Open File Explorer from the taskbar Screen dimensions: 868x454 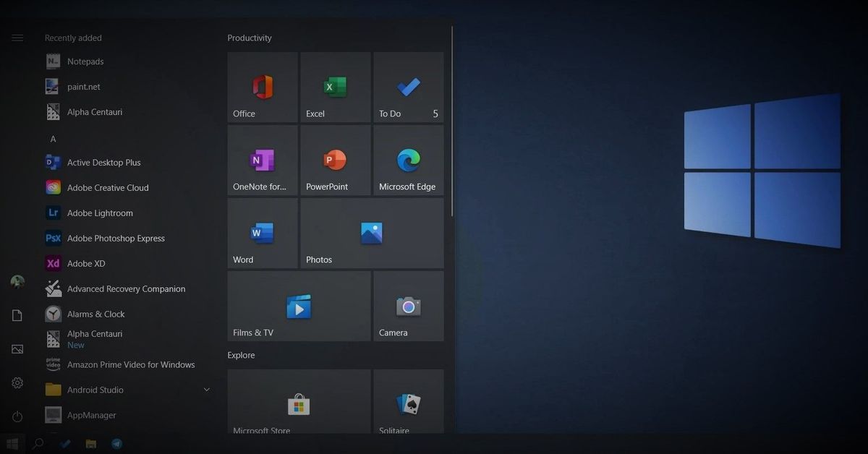click(x=91, y=444)
